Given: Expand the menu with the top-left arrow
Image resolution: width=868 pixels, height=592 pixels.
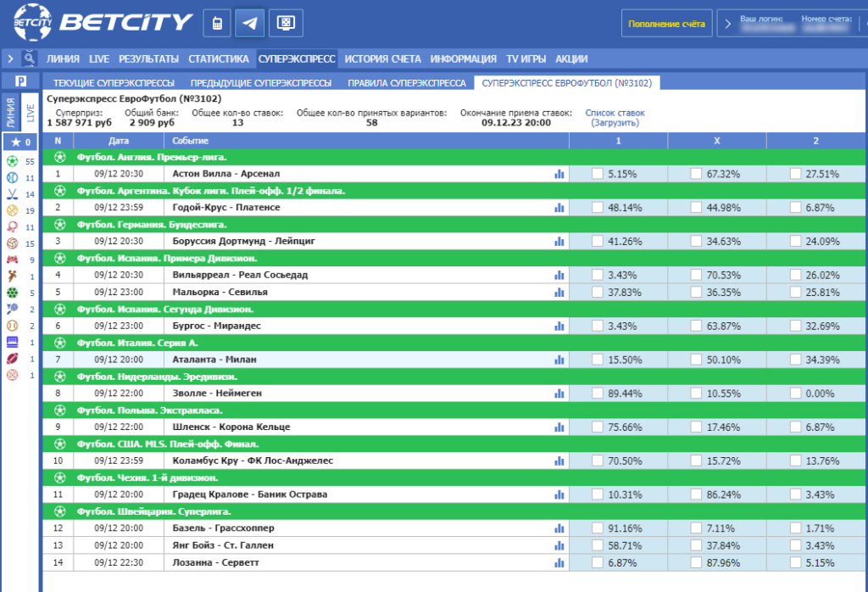Looking at the screenshot, I should point(10,59).
